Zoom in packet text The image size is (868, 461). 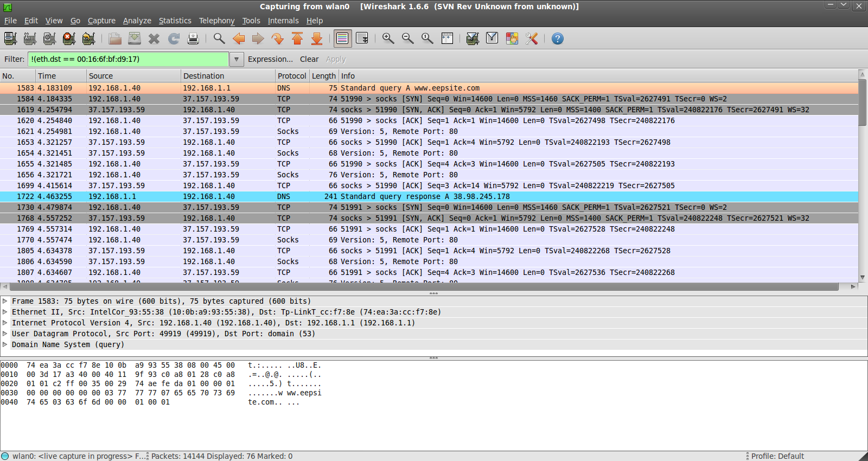[x=388, y=39]
